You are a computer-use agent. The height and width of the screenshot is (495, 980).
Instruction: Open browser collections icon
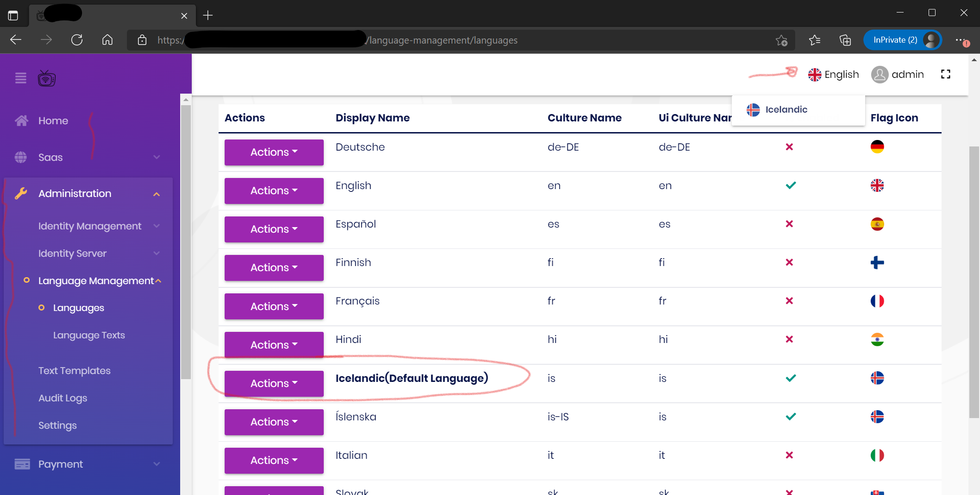coord(845,40)
